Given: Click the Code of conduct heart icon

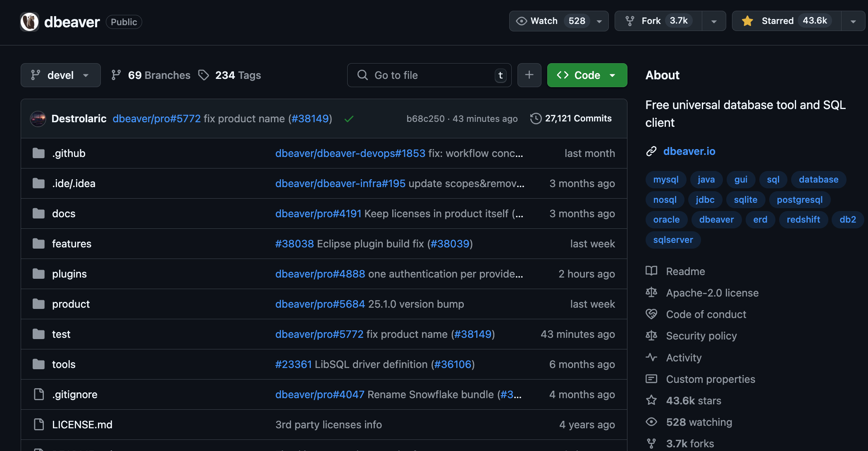Looking at the screenshot, I should click(651, 314).
